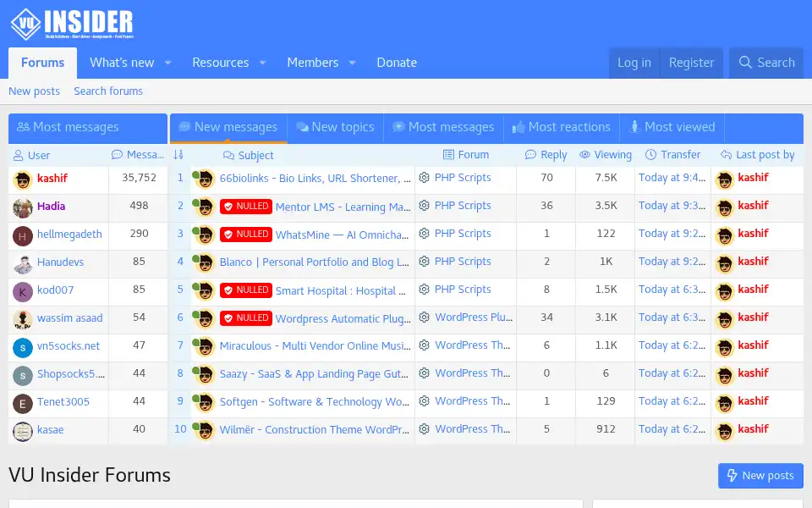Switch to the New topics tab
The image size is (812, 508).
point(335,128)
